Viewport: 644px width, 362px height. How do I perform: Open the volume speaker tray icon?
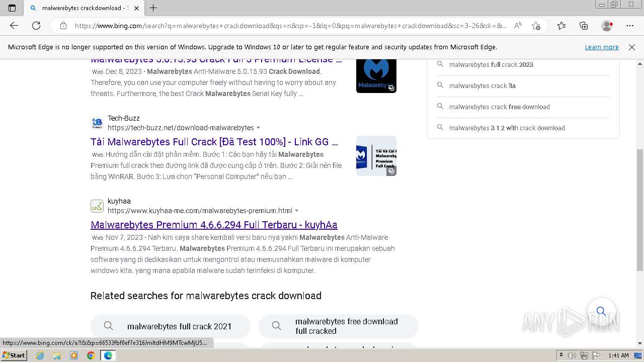click(572, 355)
